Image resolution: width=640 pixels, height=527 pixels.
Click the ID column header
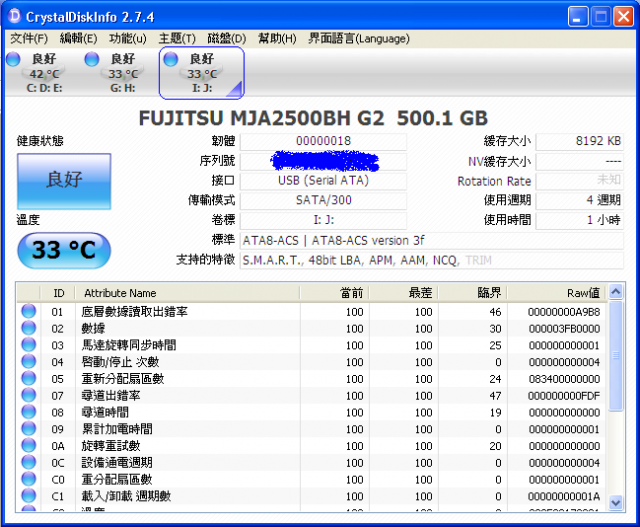click(58, 293)
